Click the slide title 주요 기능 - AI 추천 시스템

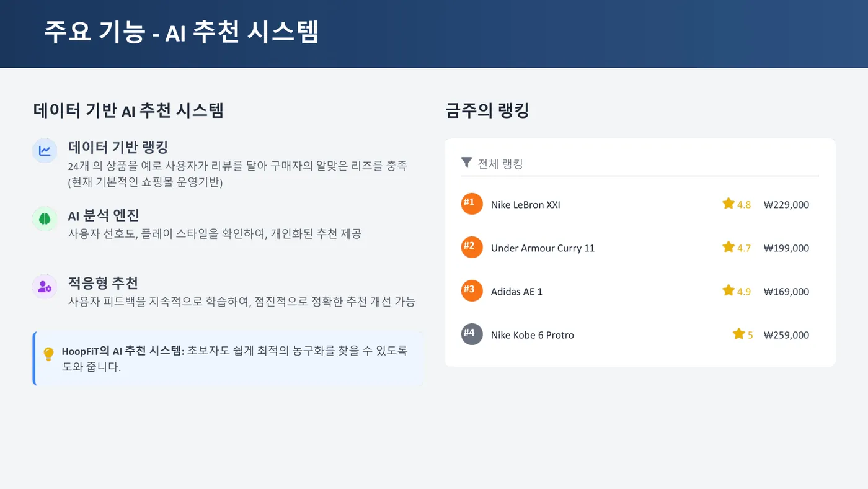(181, 32)
